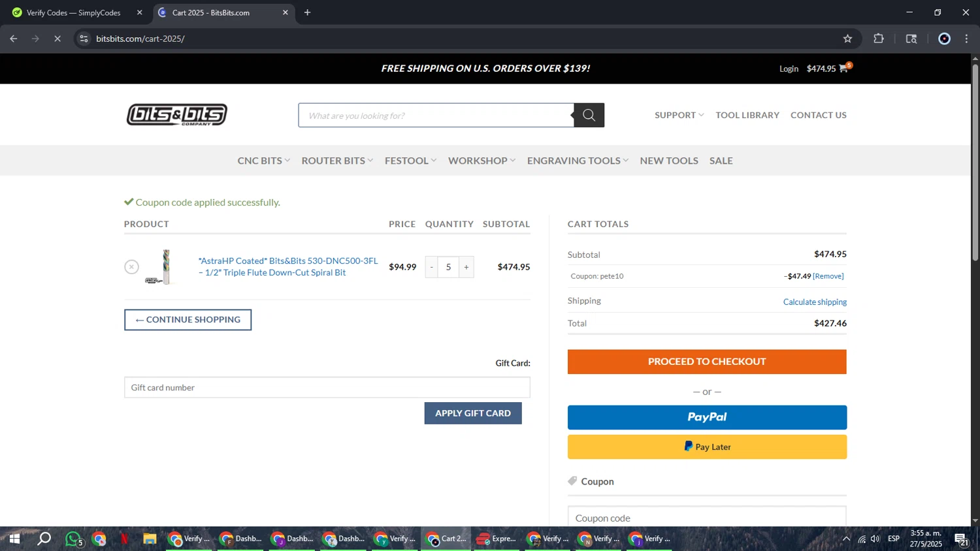This screenshot has width=980, height=551.
Task: Expand the ROUTER BITS dropdown
Action: pos(337,161)
